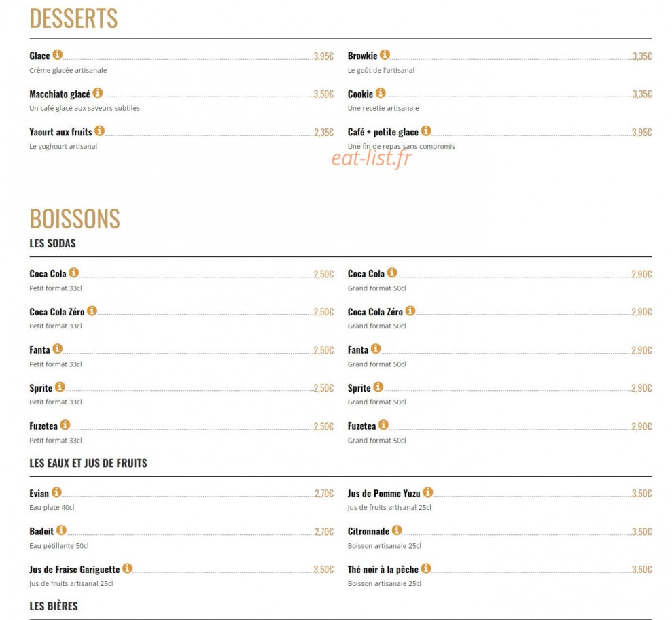Show info for Coca Cola Zéro Grand format

(x=410, y=311)
